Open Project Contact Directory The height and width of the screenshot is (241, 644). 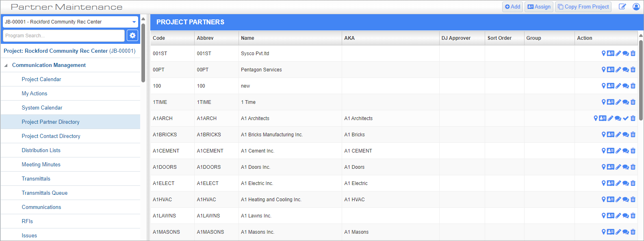(51, 136)
